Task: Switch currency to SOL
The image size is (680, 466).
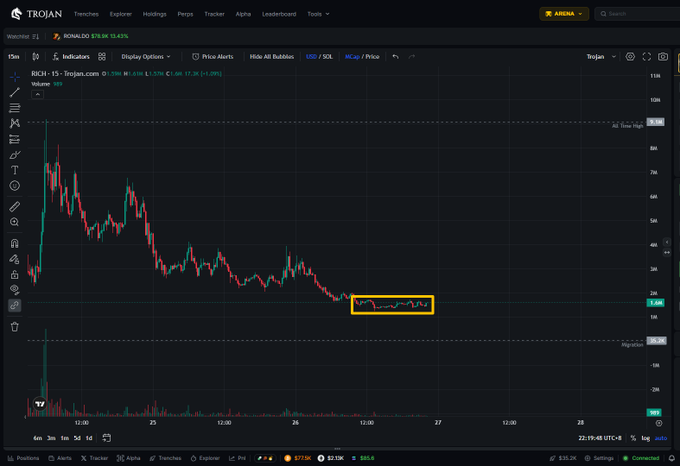Action: pos(327,57)
